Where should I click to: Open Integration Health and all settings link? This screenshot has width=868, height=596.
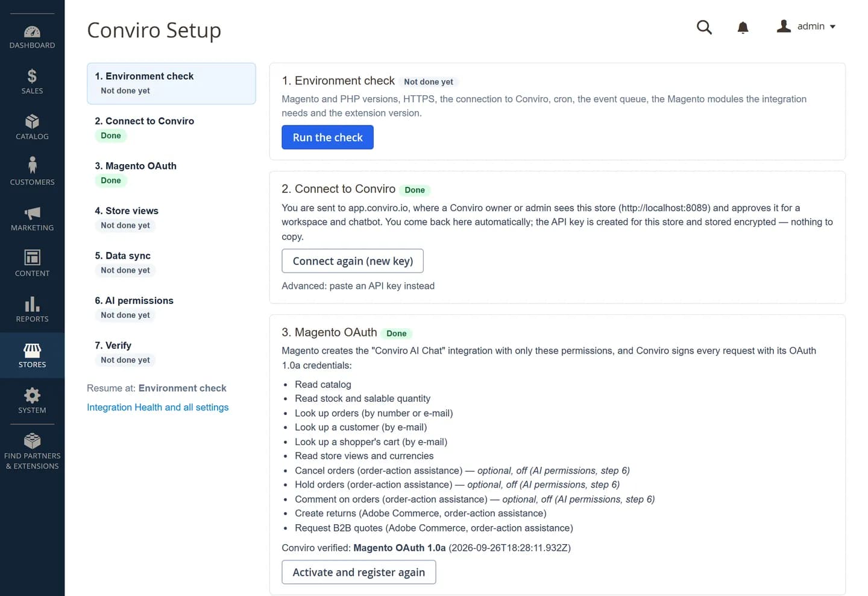[158, 407]
